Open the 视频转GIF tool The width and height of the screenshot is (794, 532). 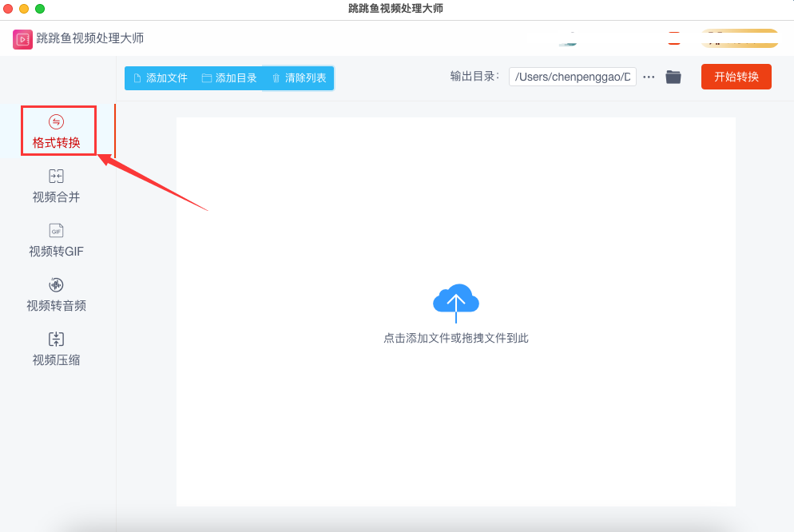(56, 240)
